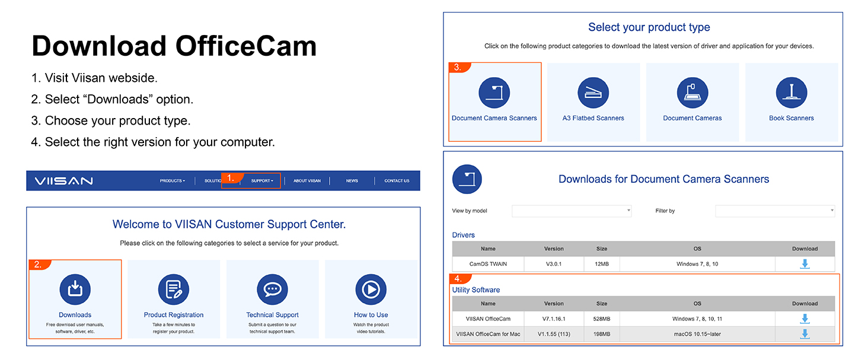Download VIISAN OfficeCam for Windows
The height and width of the screenshot is (356, 868).
click(805, 319)
